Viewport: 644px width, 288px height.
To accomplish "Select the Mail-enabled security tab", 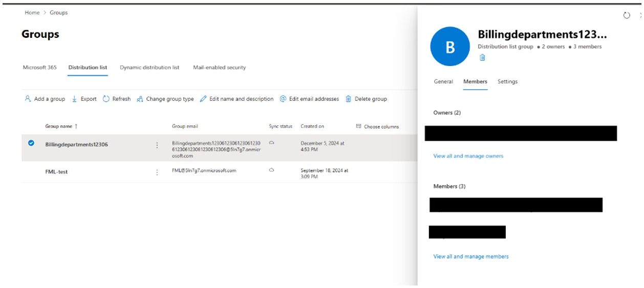I will pyautogui.click(x=219, y=68).
